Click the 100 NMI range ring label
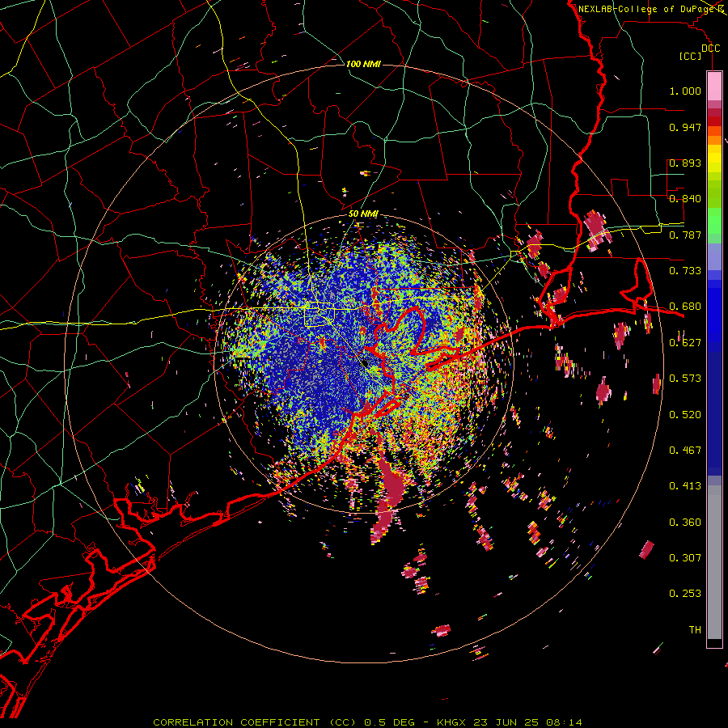This screenshot has width=728, height=728. [363, 64]
